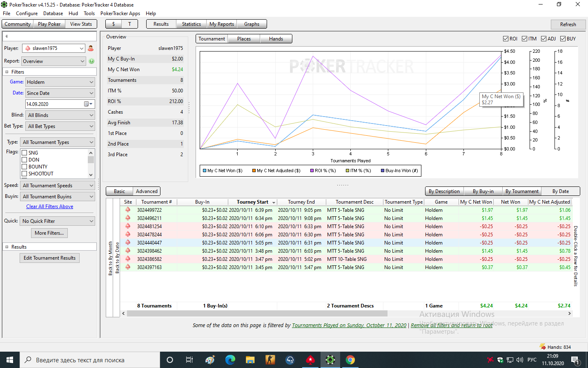
Task: Click Remove all filters and return link
Action: (452, 325)
